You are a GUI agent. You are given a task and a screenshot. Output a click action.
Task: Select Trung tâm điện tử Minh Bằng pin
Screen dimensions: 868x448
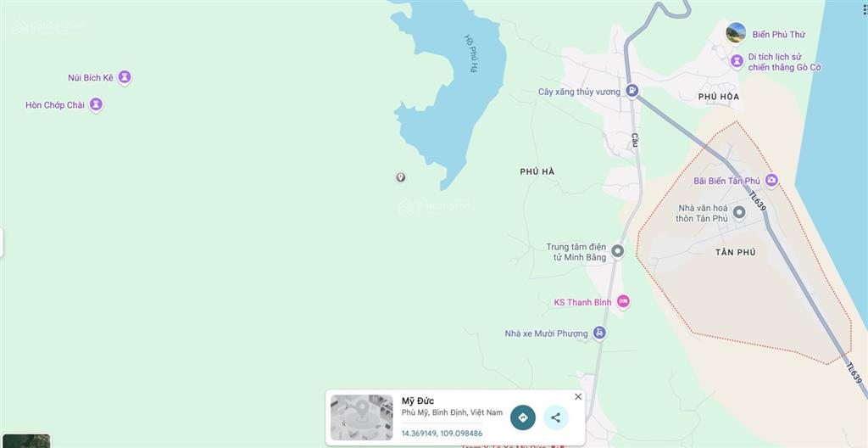tap(618, 252)
